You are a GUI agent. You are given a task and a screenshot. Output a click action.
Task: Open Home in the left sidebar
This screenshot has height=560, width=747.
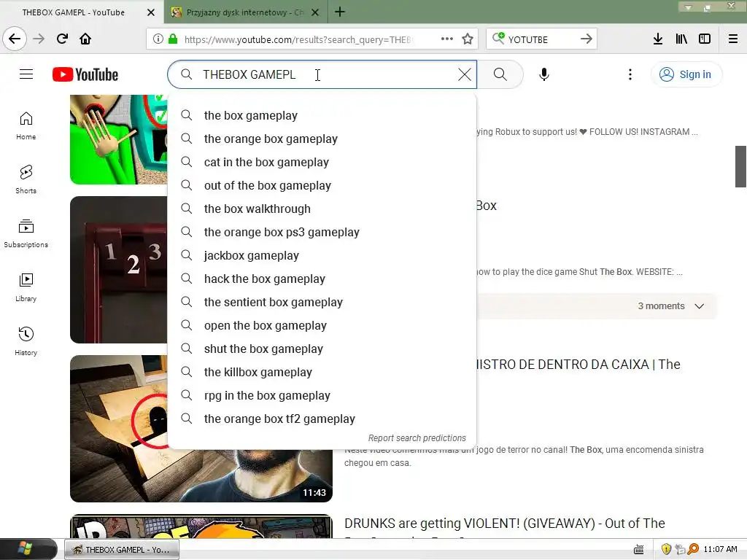click(x=26, y=125)
